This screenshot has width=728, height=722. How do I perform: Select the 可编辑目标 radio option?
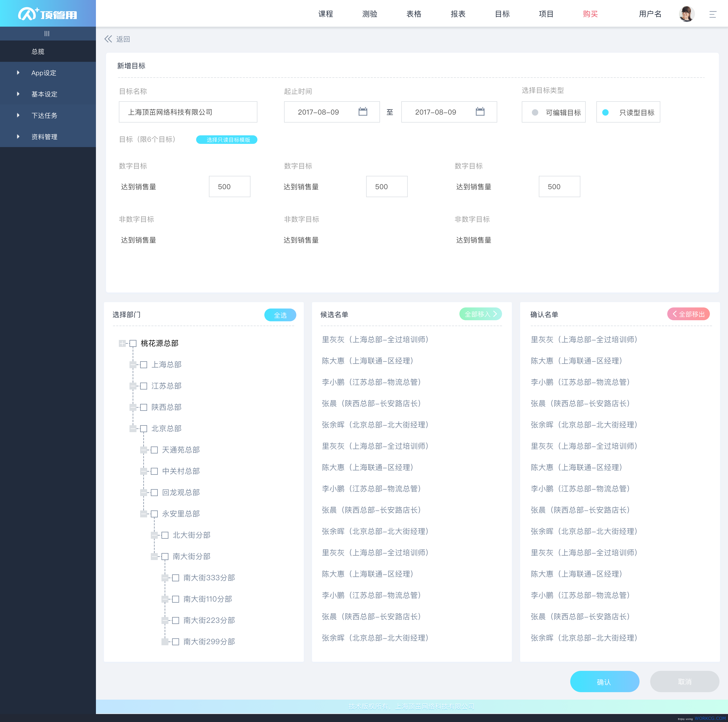(535, 112)
